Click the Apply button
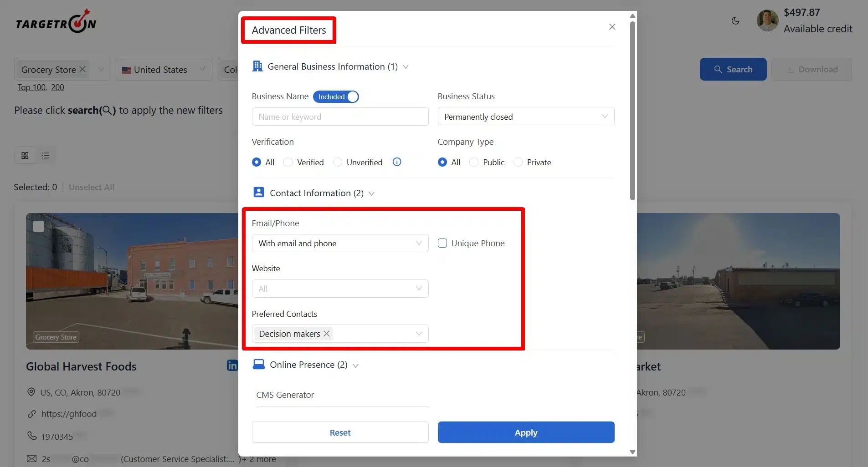 (x=526, y=432)
